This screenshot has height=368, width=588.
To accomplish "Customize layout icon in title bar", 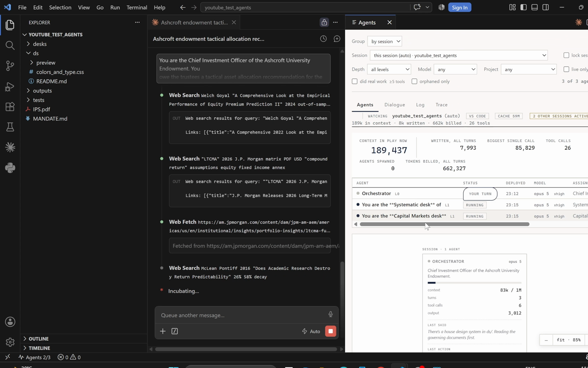I will (x=512, y=7).
